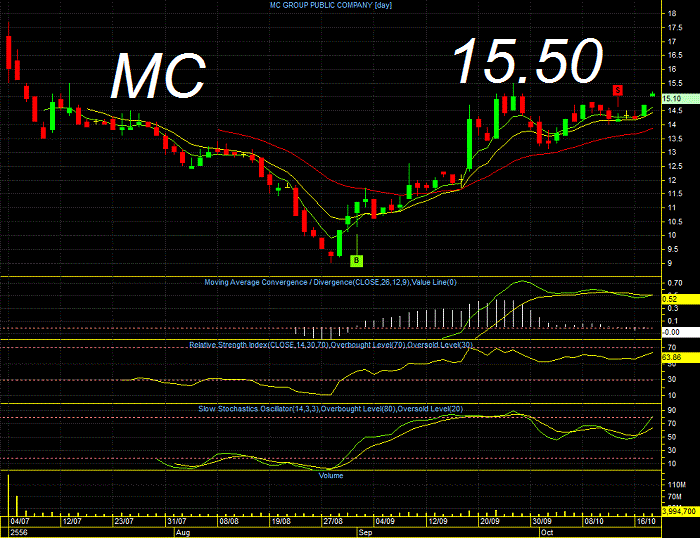Click the tallest volume bar at 04/07
Image resolution: width=700 pixels, height=538 pixels.
(8, 495)
